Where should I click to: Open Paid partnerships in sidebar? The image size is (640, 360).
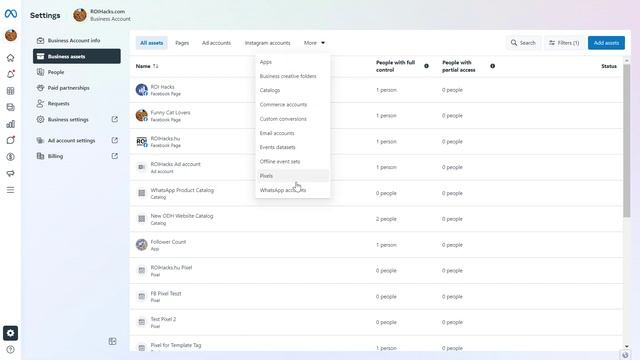tap(77, 88)
